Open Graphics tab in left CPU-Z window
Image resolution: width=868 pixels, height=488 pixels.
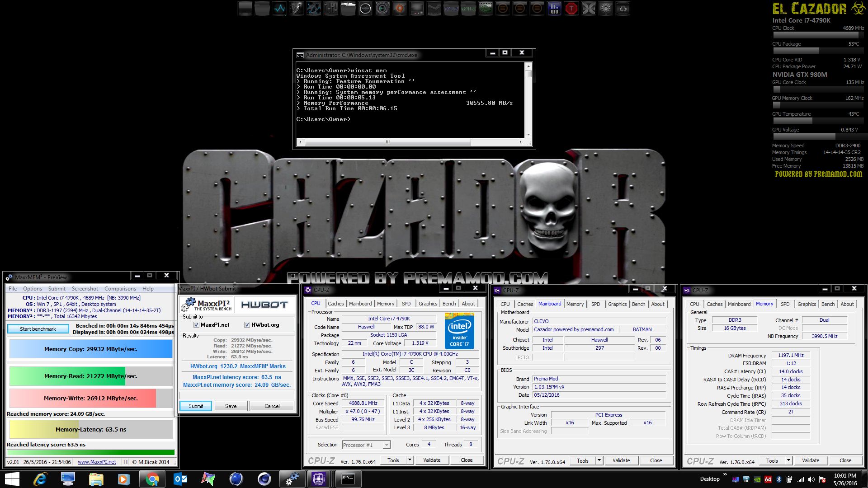tap(428, 304)
